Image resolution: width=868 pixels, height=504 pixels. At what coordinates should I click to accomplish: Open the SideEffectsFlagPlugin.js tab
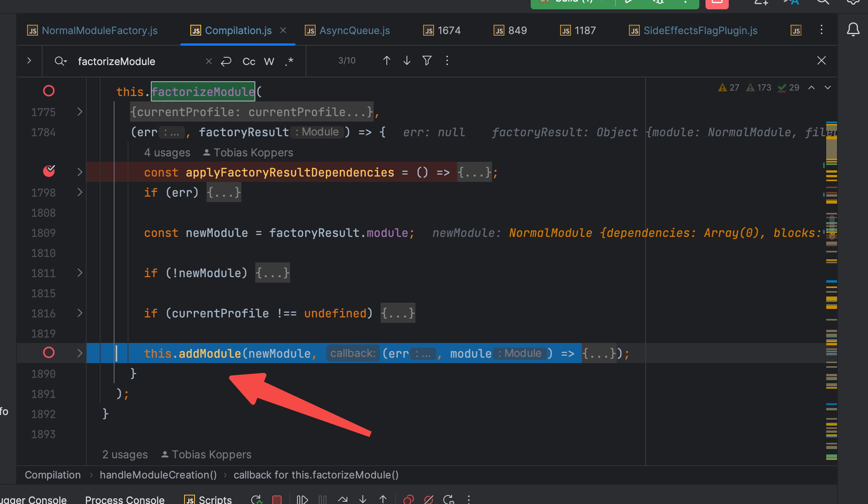coord(700,30)
